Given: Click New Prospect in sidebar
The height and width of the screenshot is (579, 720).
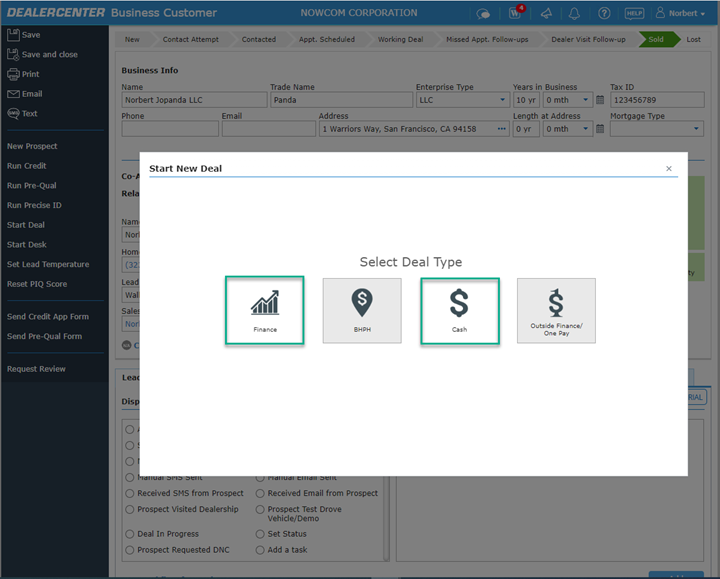Looking at the screenshot, I should click(x=32, y=146).
